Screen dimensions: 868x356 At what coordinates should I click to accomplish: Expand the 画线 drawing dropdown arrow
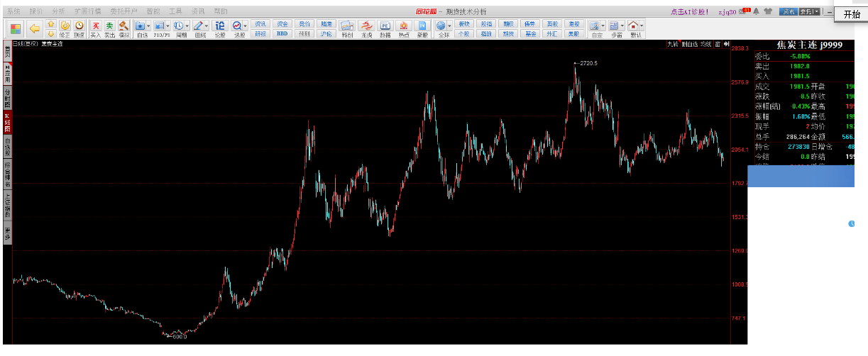207,26
